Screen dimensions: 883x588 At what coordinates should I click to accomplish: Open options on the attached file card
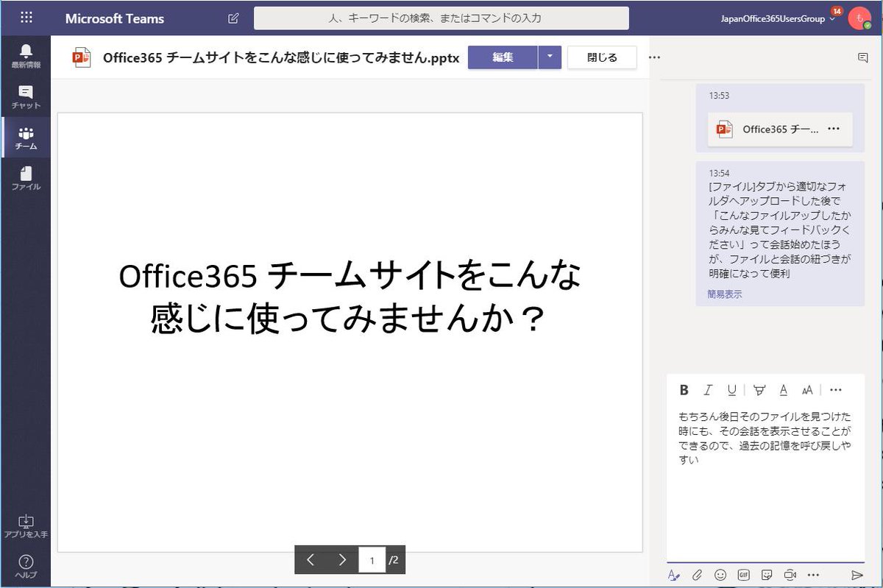[x=834, y=129]
